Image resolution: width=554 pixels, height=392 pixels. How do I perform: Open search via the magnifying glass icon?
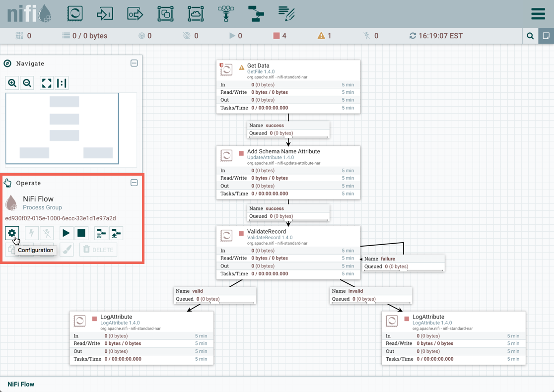(x=530, y=36)
